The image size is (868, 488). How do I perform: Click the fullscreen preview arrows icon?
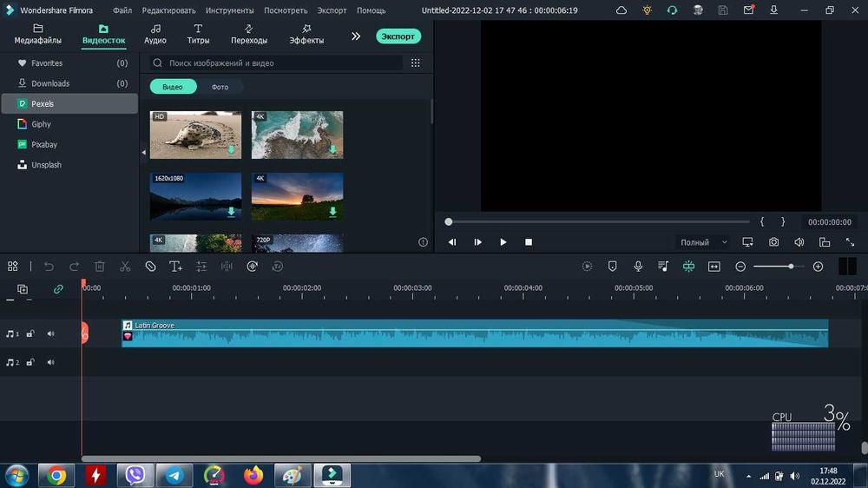click(x=850, y=242)
